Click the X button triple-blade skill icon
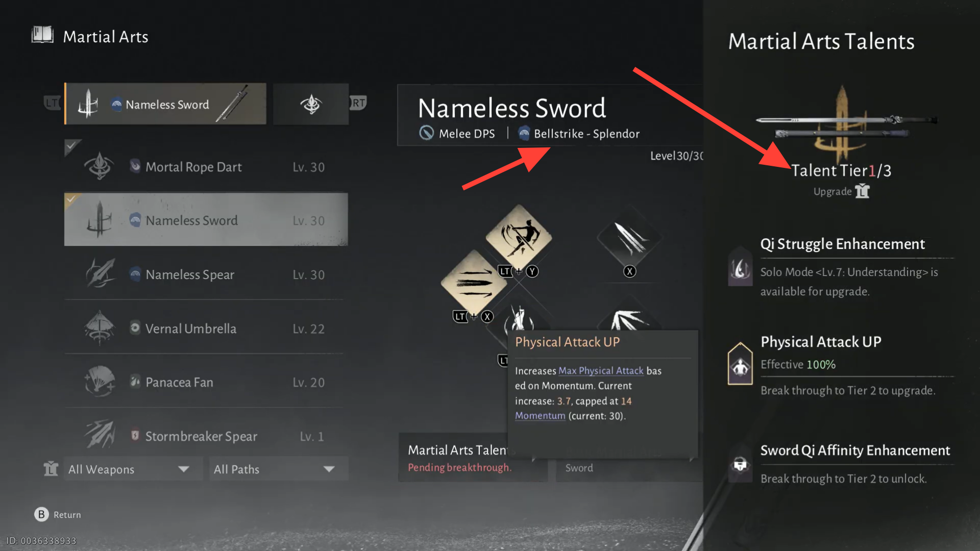This screenshot has width=980, height=551. pyautogui.click(x=630, y=238)
